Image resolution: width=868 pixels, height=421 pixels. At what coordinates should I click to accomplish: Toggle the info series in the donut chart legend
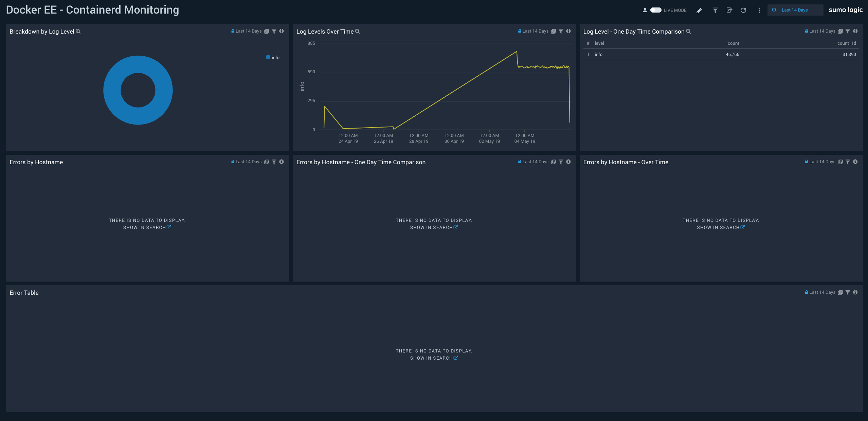[x=273, y=57]
